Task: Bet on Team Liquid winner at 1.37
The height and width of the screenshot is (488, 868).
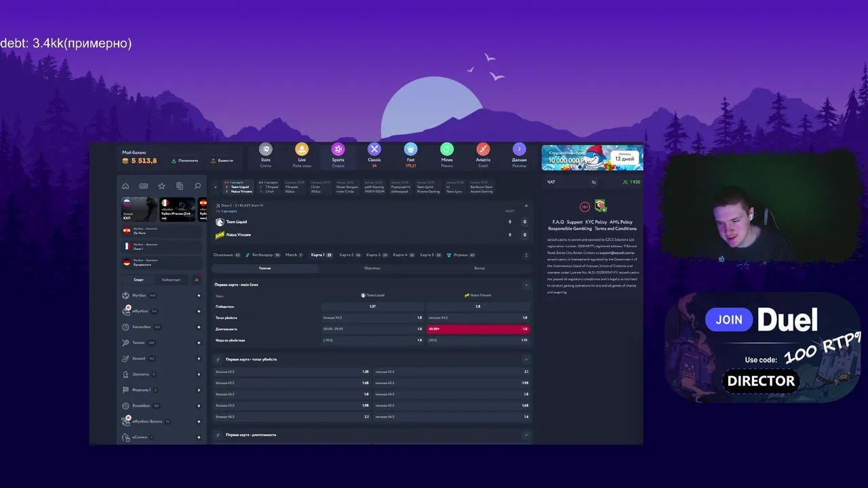Action: (x=372, y=306)
